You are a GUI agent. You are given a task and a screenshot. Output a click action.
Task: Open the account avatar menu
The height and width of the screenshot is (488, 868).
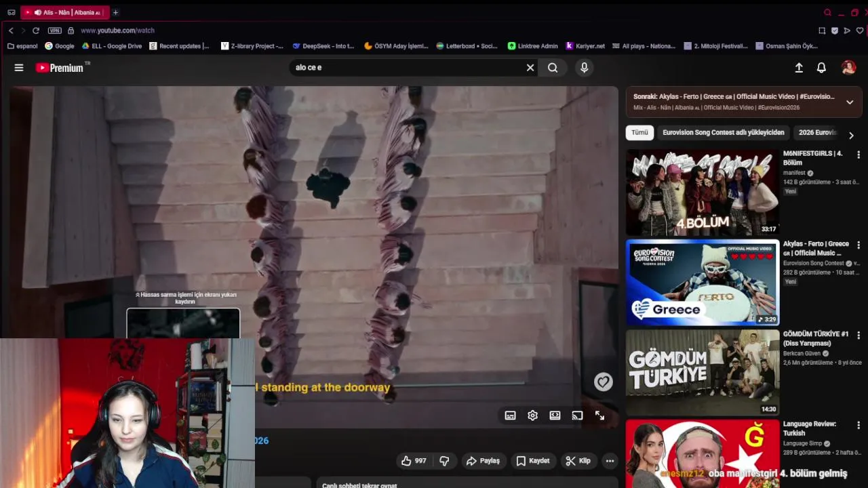tap(848, 68)
